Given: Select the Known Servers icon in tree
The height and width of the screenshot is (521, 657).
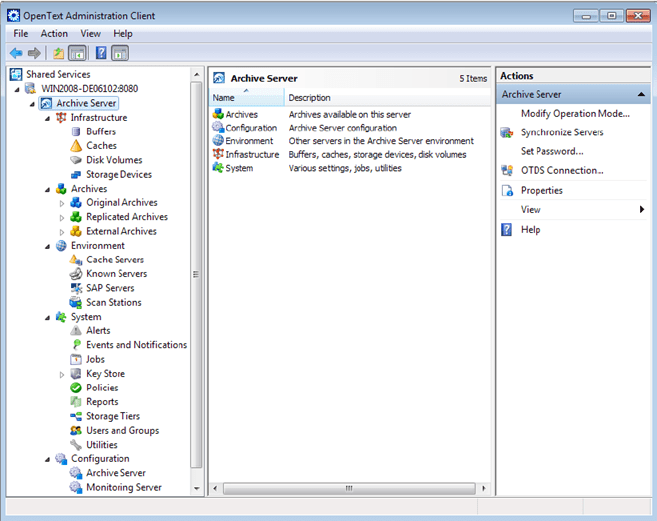Looking at the screenshot, I should tap(76, 274).
